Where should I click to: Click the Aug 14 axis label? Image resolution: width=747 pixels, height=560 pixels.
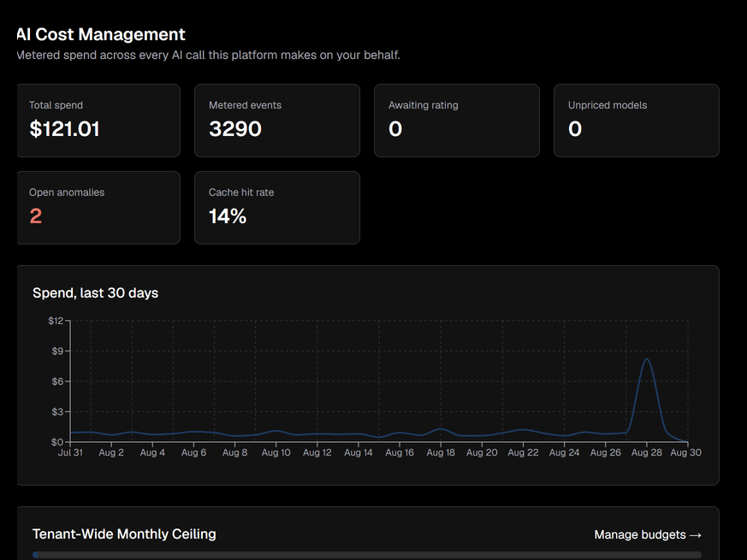(x=359, y=452)
